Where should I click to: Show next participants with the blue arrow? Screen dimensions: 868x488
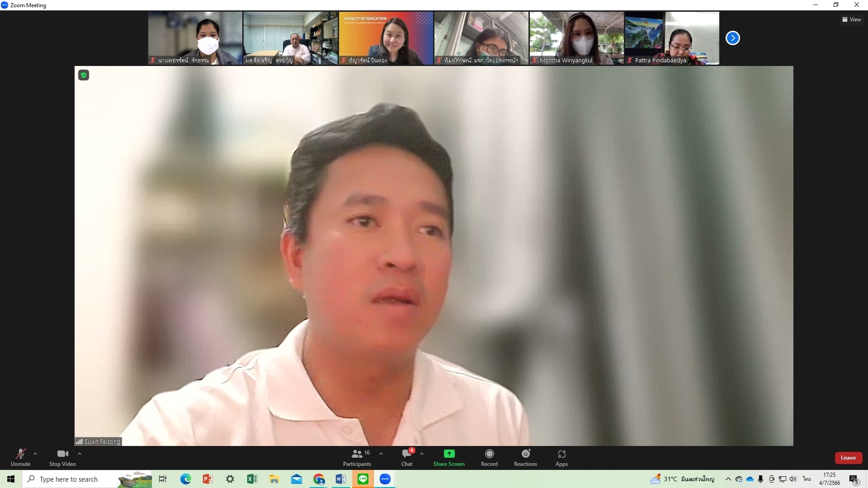(x=732, y=38)
